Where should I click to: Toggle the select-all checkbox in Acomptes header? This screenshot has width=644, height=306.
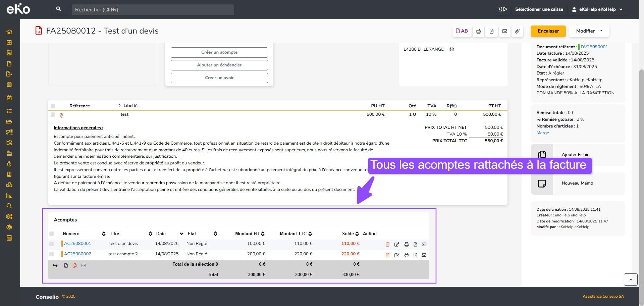[x=52, y=234]
